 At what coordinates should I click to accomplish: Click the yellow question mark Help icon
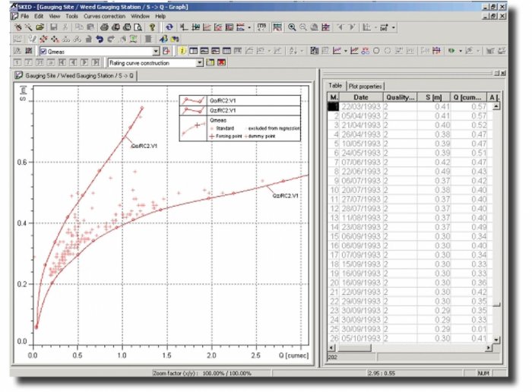pyautogui.click(x=152, y=27)
